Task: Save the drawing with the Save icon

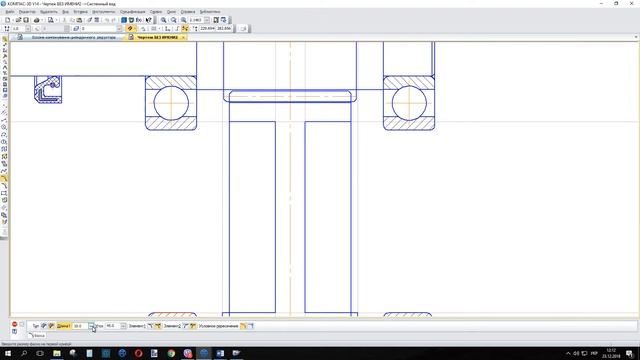Action: coord(26,20)
